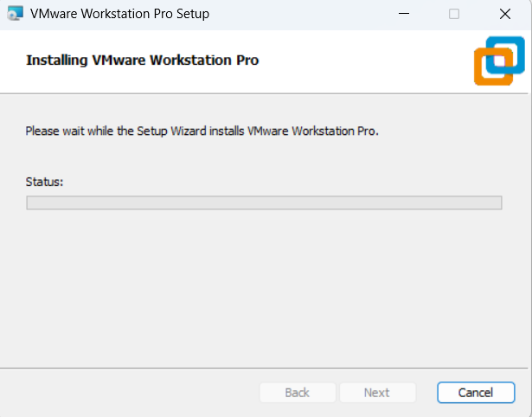Click the greyed-out maximize button
The height and width of the screenshot is (417, 532).
454,14
